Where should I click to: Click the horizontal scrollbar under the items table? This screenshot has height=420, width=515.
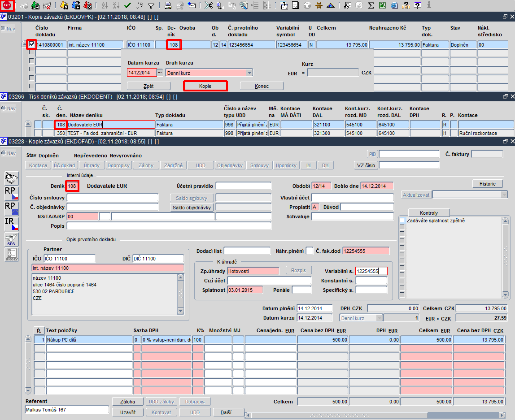tap(375, 415)
